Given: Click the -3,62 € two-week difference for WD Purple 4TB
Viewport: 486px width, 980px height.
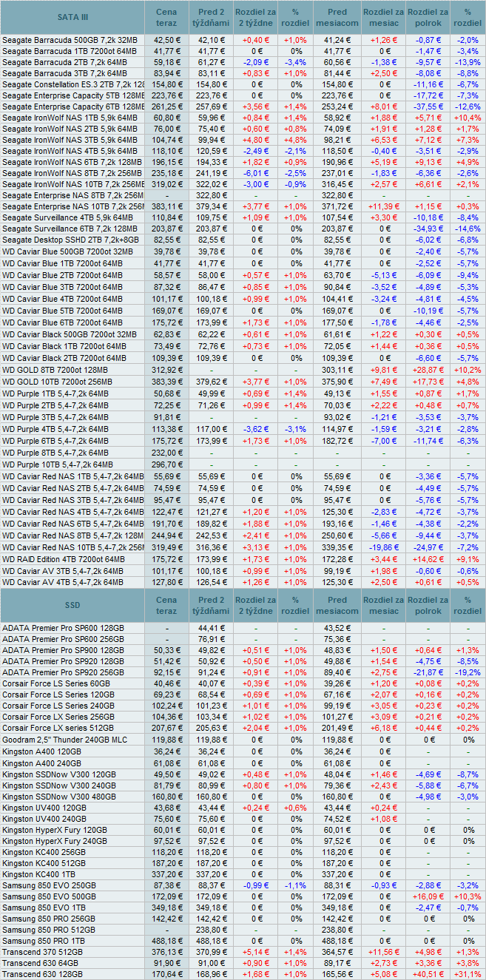Looking at the screenshot, I should tap(257, 429).
